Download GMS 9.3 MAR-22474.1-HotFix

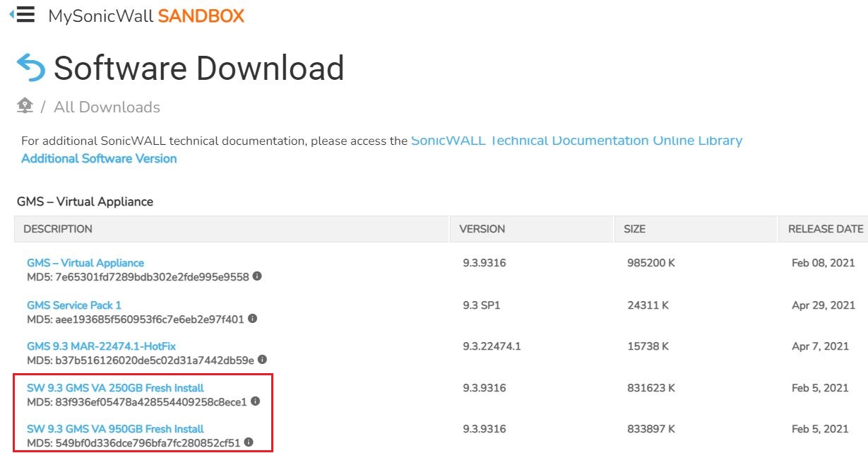tap(101, 346)
